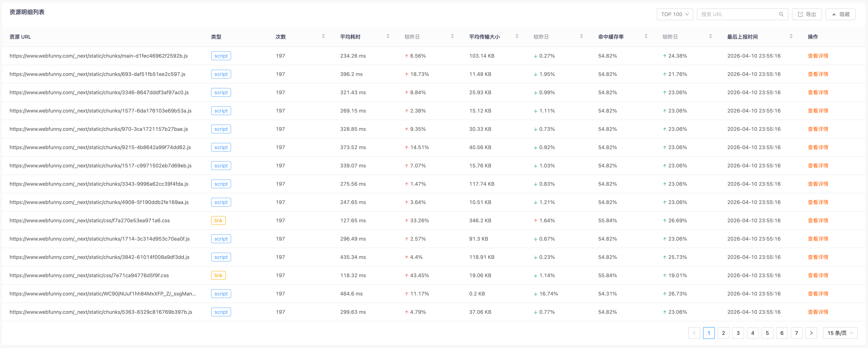Image resolution: width=868 pixels, height=348 pixels.
Task: Sort by 平均传输大小 column sort icon
Action: 517,36
